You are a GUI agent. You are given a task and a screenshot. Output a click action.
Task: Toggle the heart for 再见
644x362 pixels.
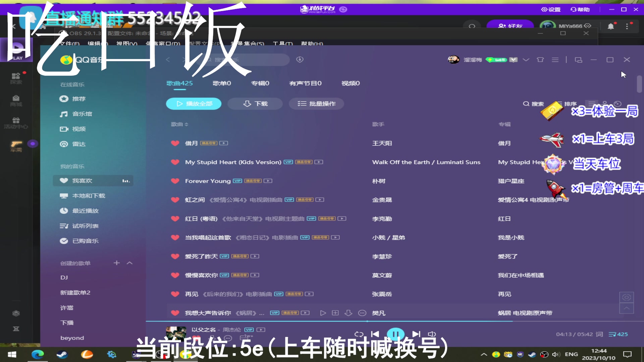pyautogui.click(x=175, y=294)
